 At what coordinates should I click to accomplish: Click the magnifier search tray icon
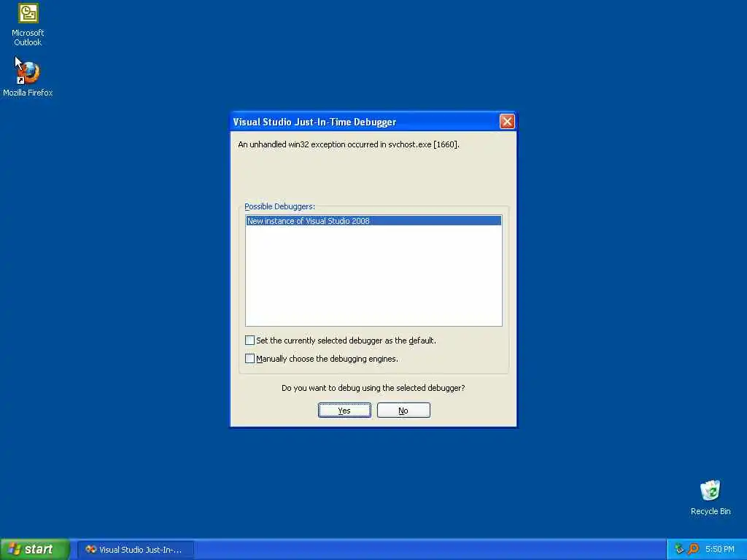pos(693,549)
